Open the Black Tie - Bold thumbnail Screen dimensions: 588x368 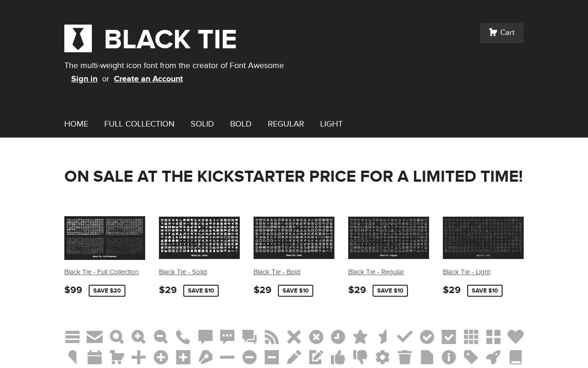[x=294, y=238]
